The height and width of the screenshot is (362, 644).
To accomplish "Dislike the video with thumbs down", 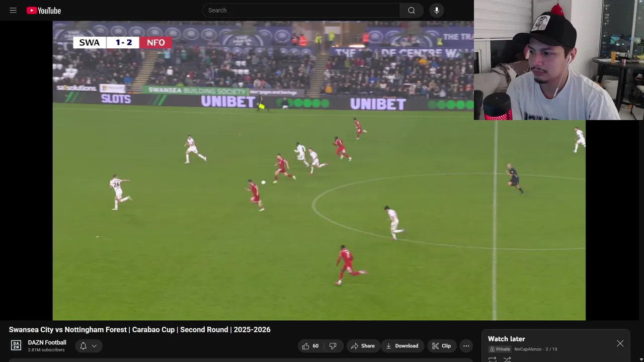I will click(x=333, y=346).
